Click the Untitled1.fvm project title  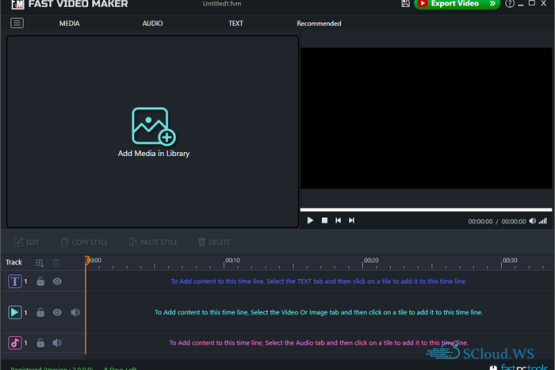pos(222,4)
